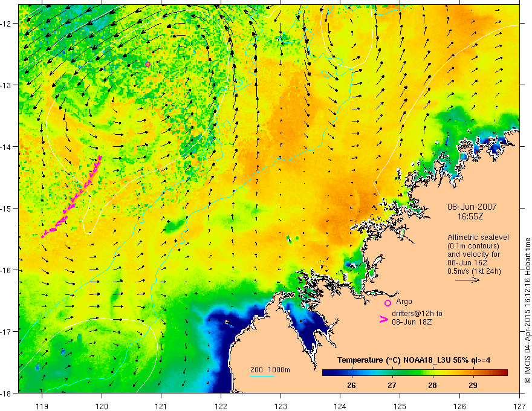Click the latitude axis label "-17"
Screen dimensions: 532x411
click(x=7, y=332)
